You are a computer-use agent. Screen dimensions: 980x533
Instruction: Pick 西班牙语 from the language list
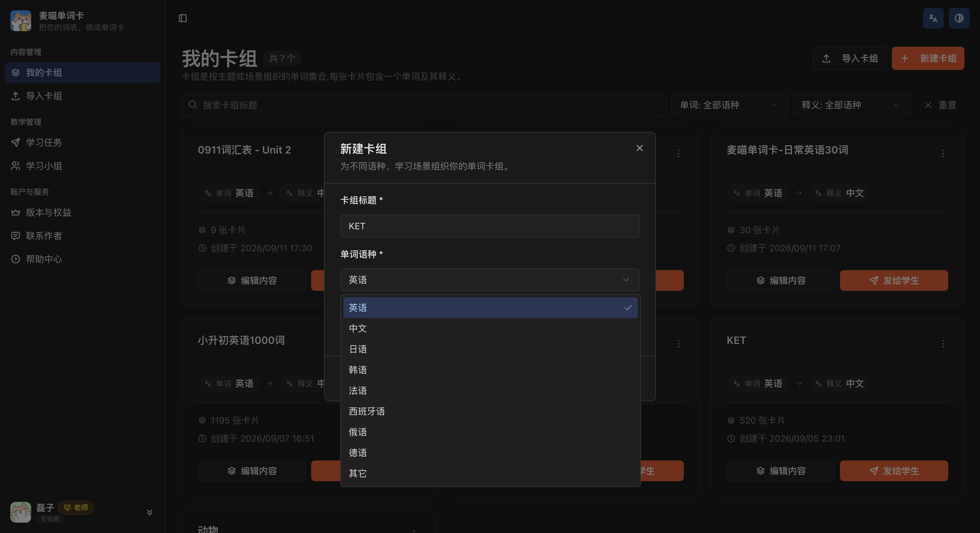coord(490,411)
